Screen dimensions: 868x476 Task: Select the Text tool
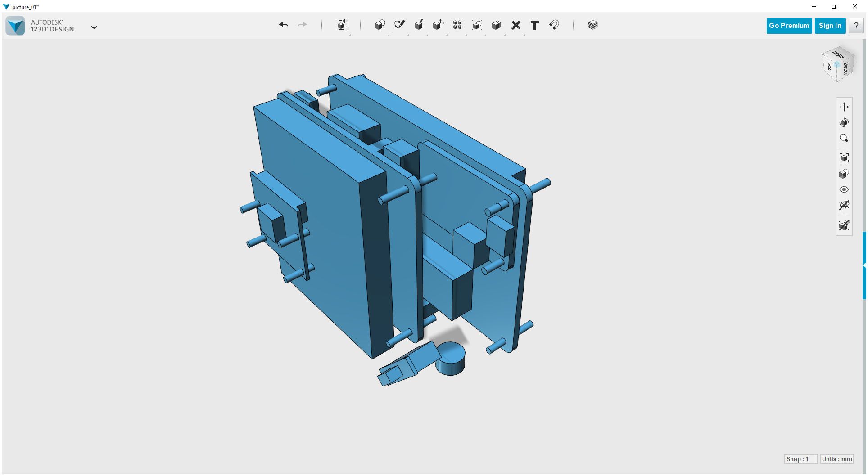point(534,25)
